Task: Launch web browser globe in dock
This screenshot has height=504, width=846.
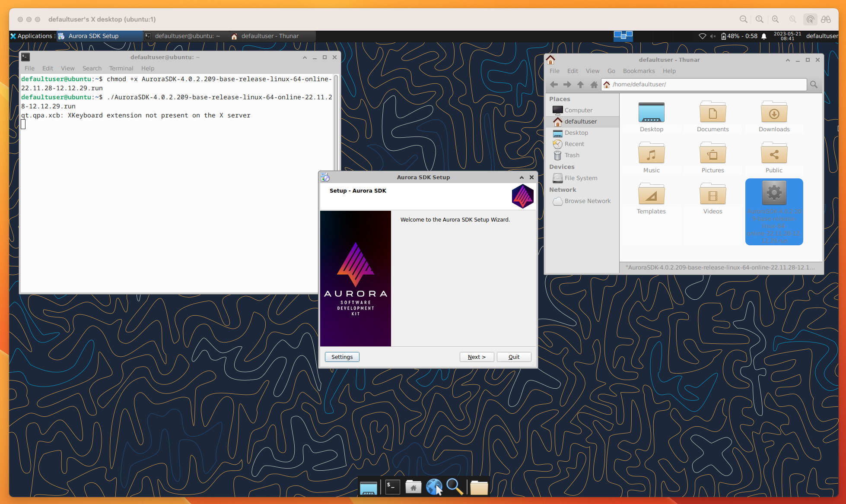Action: tap(434, 487)
